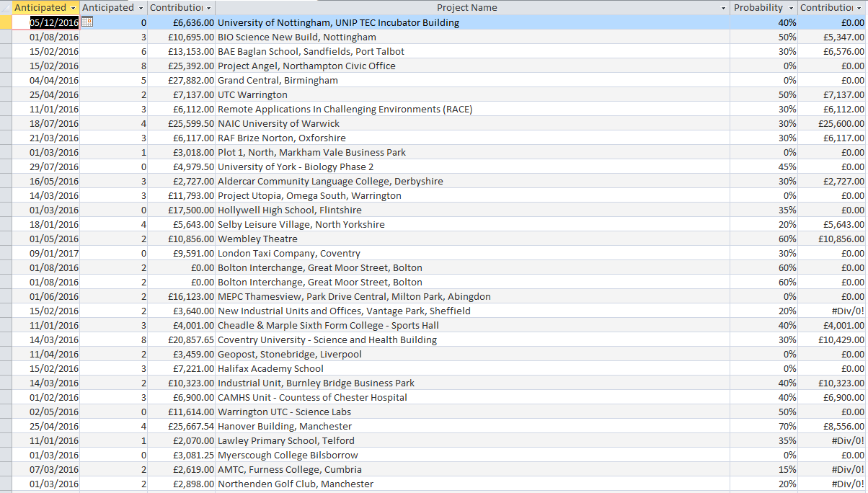Click MEPC Thamesview, Park Drive Central cell
Screen dimensions: 868x493
[354, 296]
